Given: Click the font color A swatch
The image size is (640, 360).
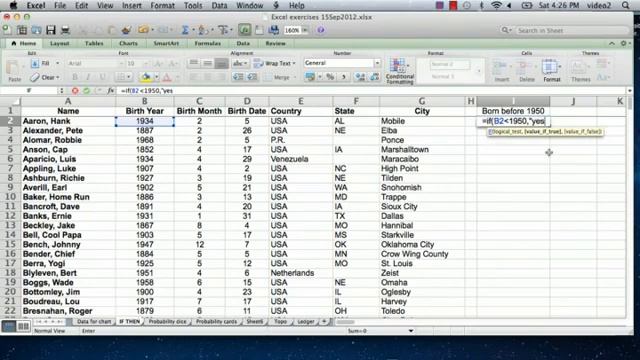Looking at the screenshot, I should (167, 77).
